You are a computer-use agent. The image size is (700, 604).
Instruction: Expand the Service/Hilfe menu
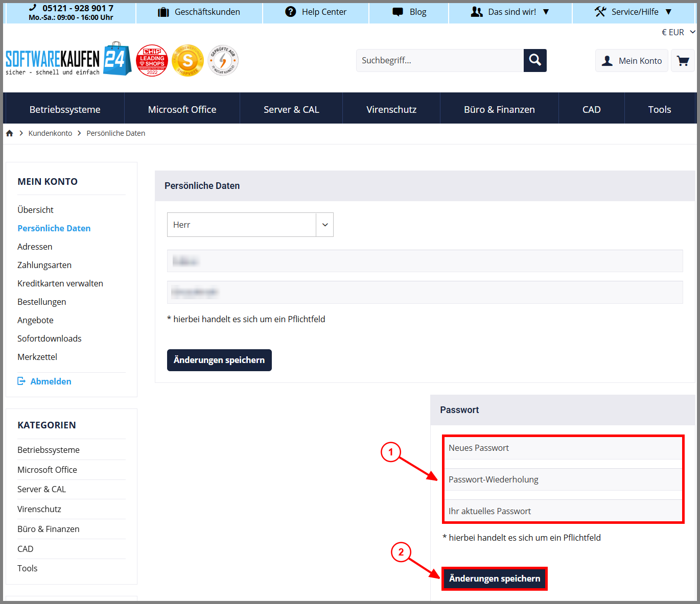tap(634, 12)
